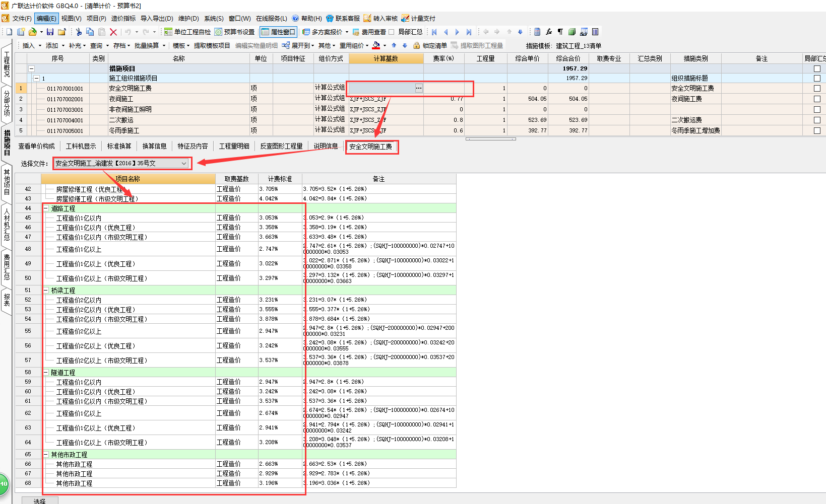Click the 提取模板项目 button
Image resolution: width=826 pixels, height=504 pixels.
[x=212, y=45]
